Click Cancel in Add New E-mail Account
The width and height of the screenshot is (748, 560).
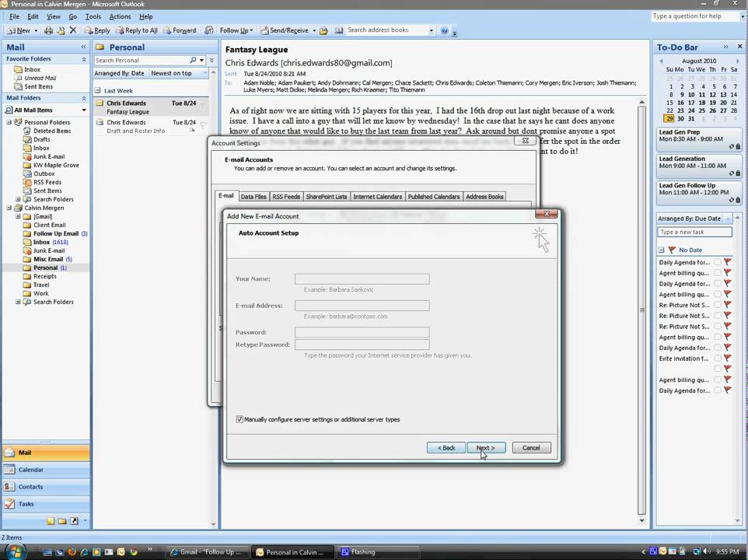pyautogui.click(x=531, y=448)
